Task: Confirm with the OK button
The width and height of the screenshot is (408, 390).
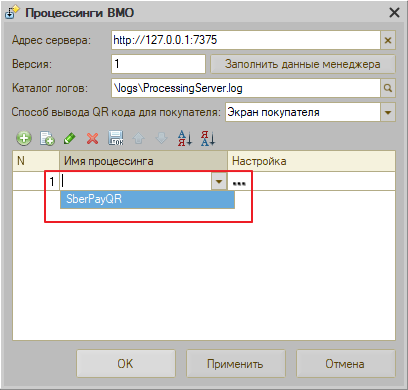Action: point(126,363)
